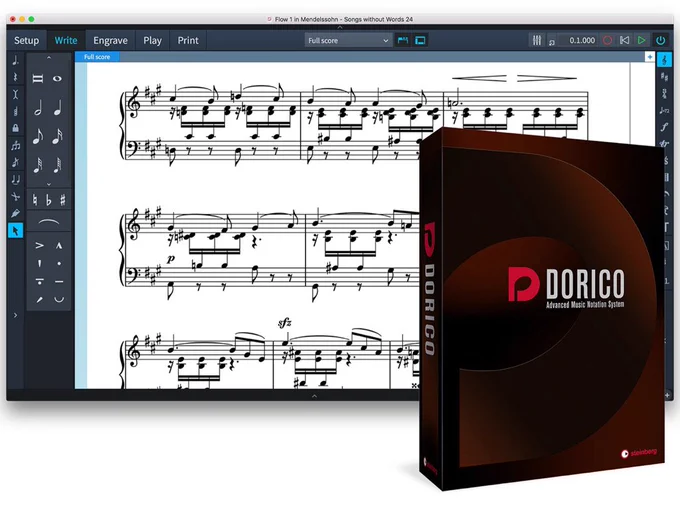Viewport: 680px width, 509px height.
Task: Add a marcato articulation
Action: (x=59, y=245)
